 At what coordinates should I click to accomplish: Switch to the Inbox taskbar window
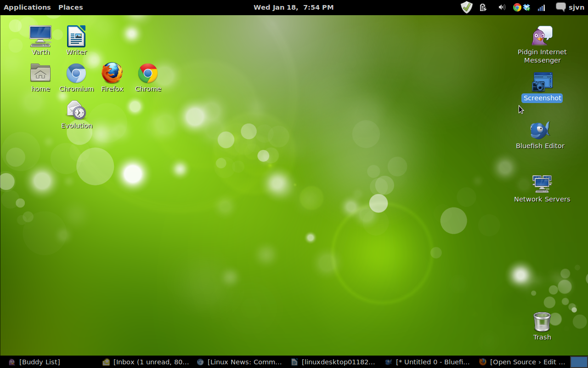pos(146,362)
